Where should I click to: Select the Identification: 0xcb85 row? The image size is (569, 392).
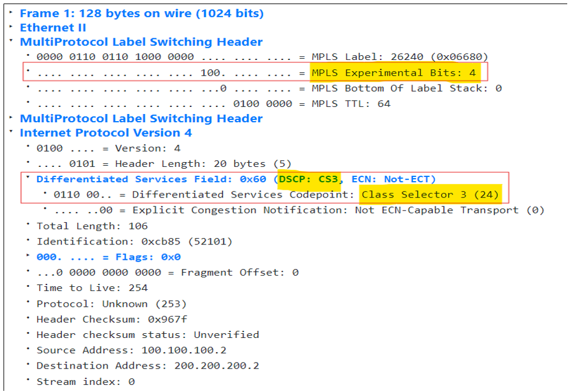click(x=134, y=242)
